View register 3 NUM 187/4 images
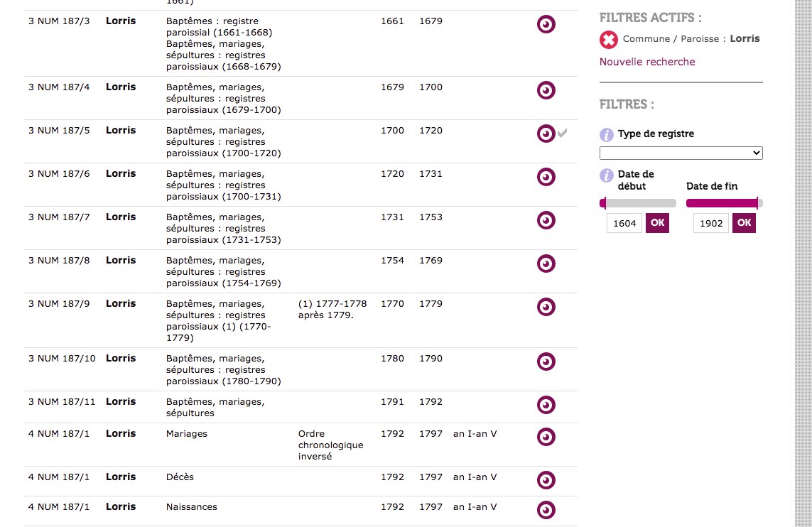The image size is (812, 527). (x=546, y=91)
